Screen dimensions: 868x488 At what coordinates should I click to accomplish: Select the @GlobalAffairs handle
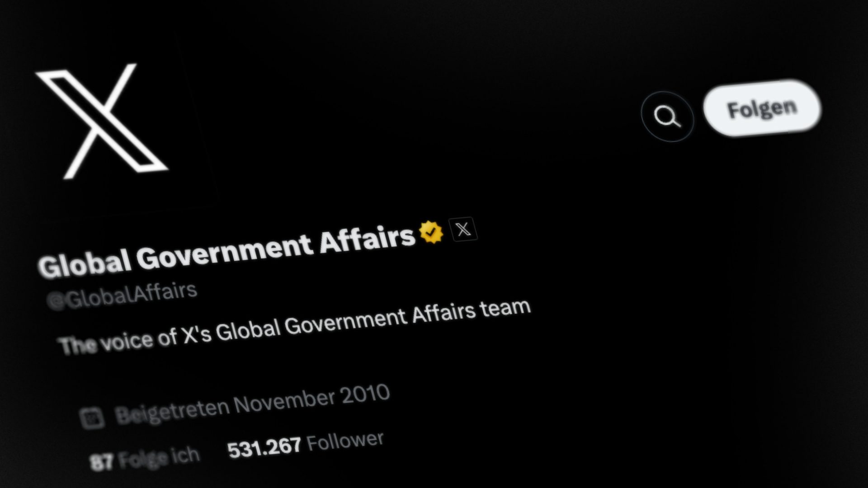pyautogui.click(x=122, y=296)
